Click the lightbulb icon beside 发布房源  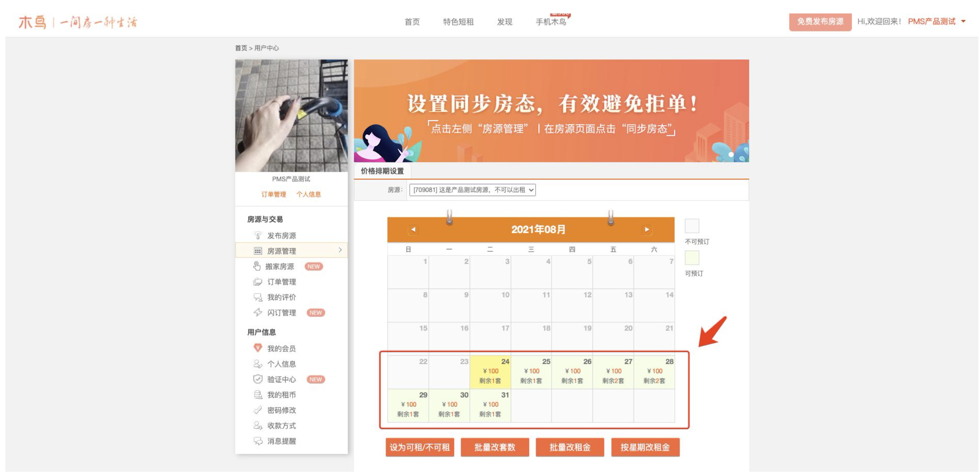(257, 235)
